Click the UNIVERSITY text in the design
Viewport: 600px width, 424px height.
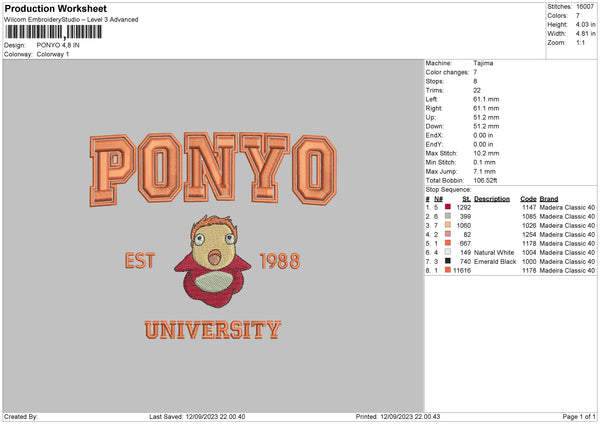212,330
